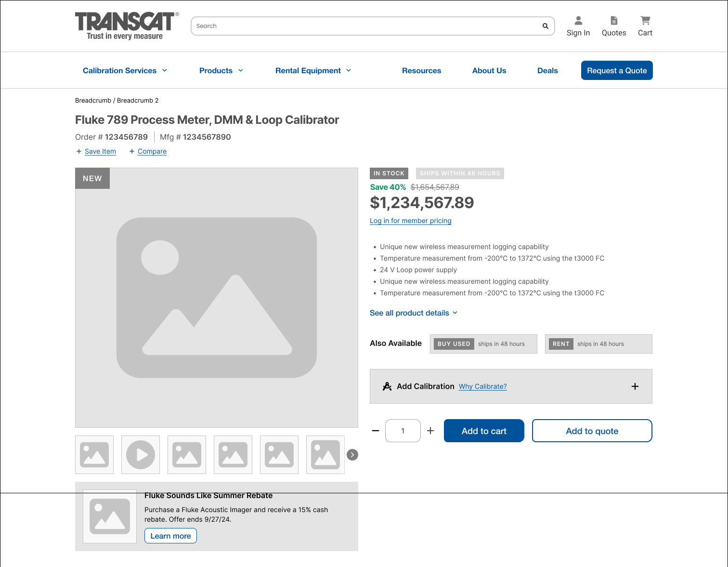Click Learn more about the Fluke rebate
The height and width of the screenshot is (567, 728).
170,535
